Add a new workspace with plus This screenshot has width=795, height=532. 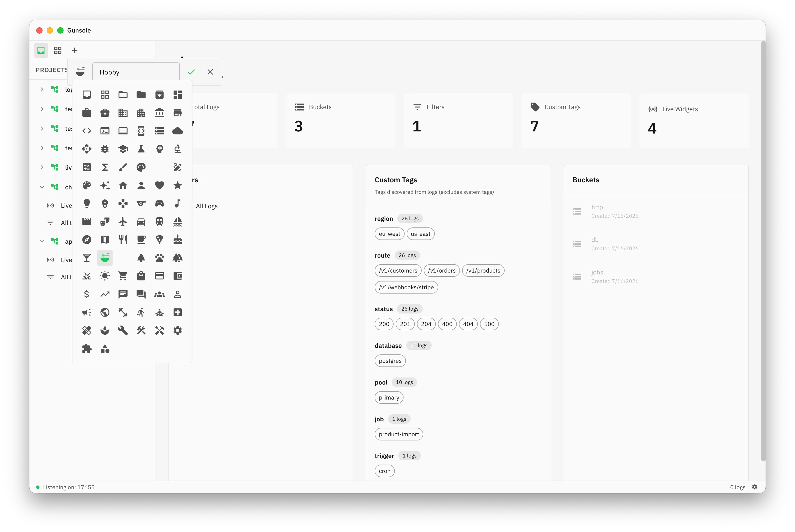74,51
